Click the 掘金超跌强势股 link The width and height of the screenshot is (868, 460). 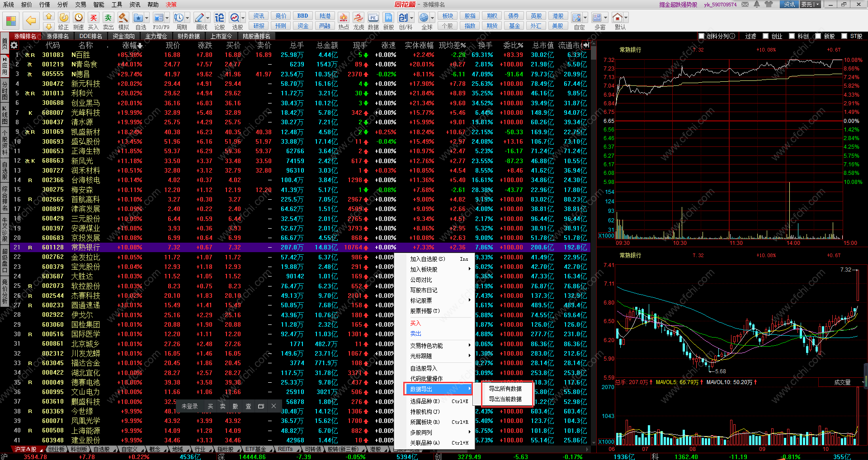(x=678, y=5)
